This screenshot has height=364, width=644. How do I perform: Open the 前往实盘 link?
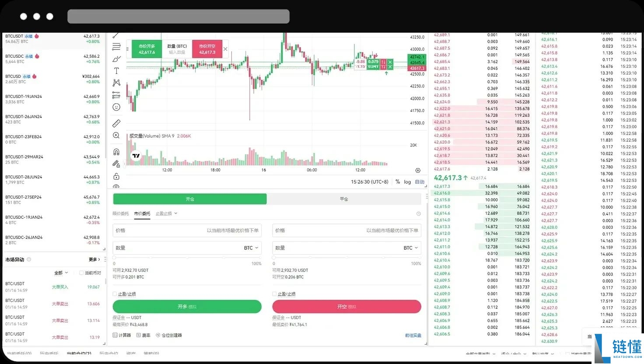coord(413,335)
